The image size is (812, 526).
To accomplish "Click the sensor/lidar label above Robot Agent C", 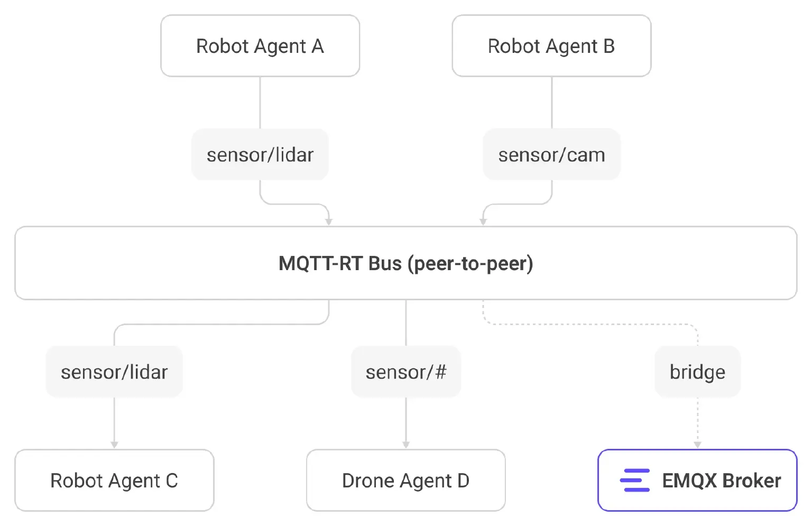I will coord(114,372).
